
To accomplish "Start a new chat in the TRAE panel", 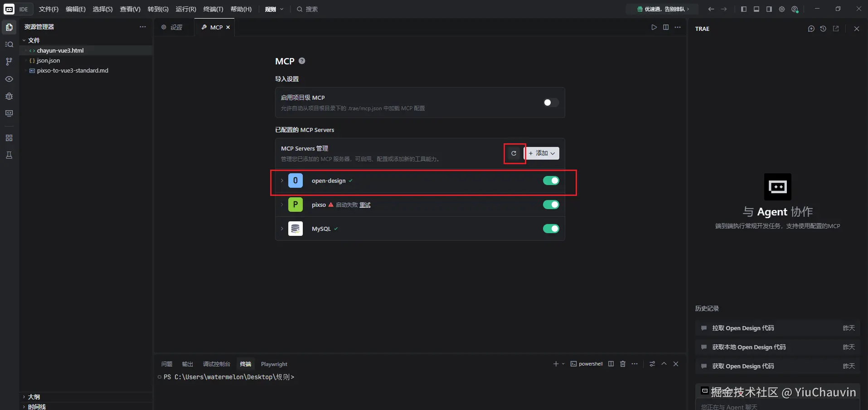I will pos(811,29).
